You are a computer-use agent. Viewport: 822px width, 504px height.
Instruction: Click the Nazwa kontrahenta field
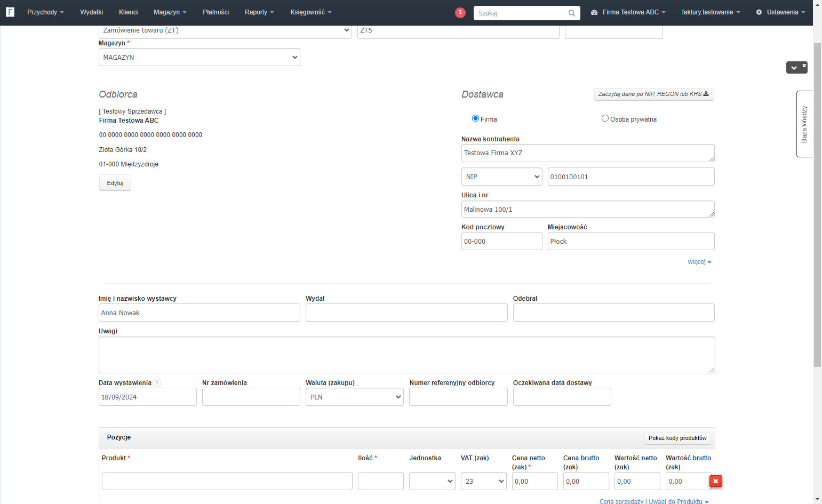point(588,153)
